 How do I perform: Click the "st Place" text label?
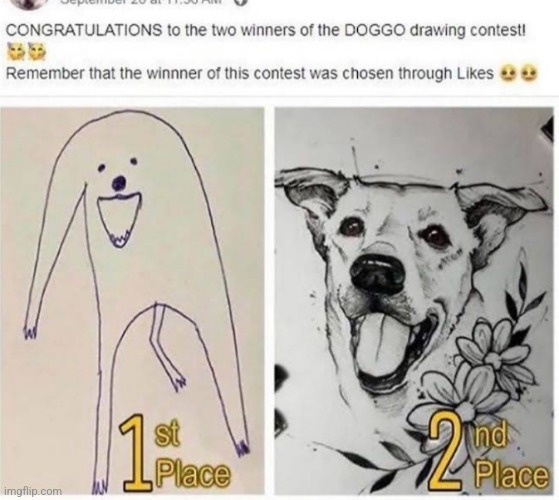click(193, 456)
